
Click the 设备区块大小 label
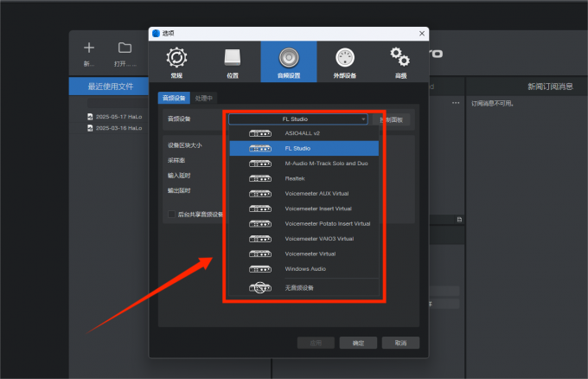pos(184,145)
